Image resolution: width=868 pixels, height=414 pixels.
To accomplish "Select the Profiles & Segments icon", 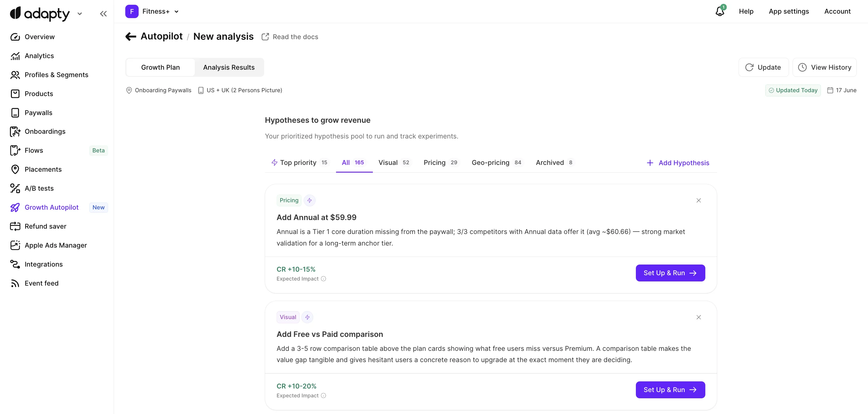I will tap(15, 75).
